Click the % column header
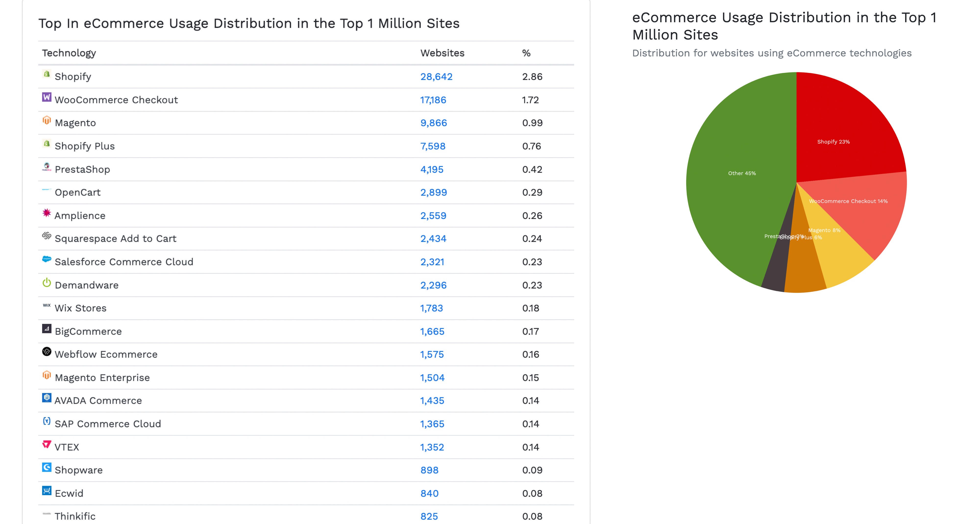This screenshot has width=980, height=524. pyautogui.click(x=526, y=53)
